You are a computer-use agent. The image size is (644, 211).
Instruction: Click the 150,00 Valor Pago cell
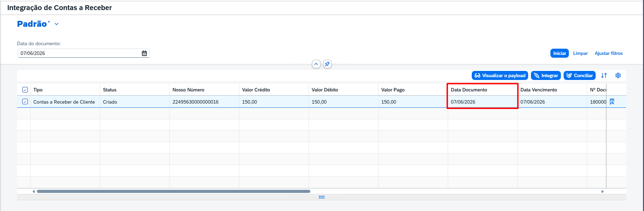pyautogui.click(x=413, y=102)
